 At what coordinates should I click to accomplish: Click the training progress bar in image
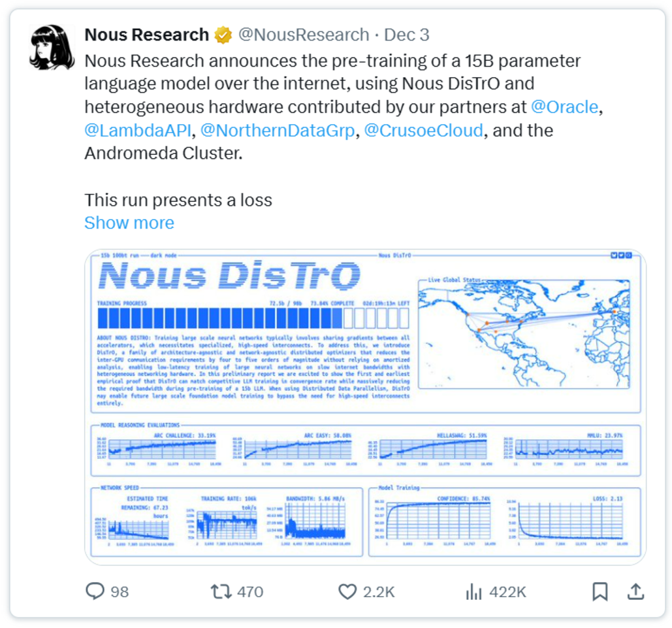[253, 318]
